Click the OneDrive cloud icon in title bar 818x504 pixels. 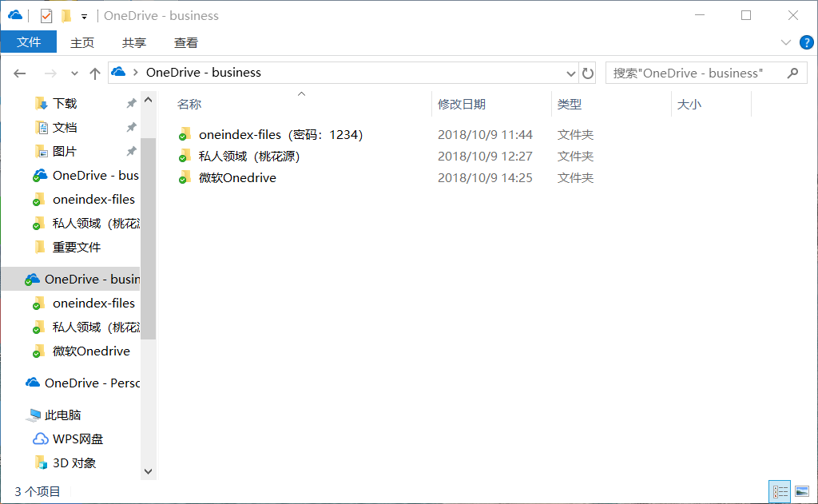[15, 15]
